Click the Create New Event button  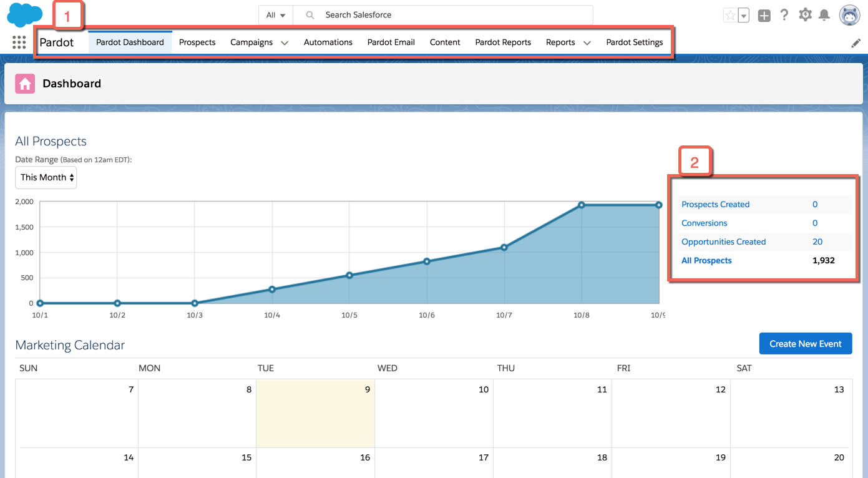[x=806, y=343]
